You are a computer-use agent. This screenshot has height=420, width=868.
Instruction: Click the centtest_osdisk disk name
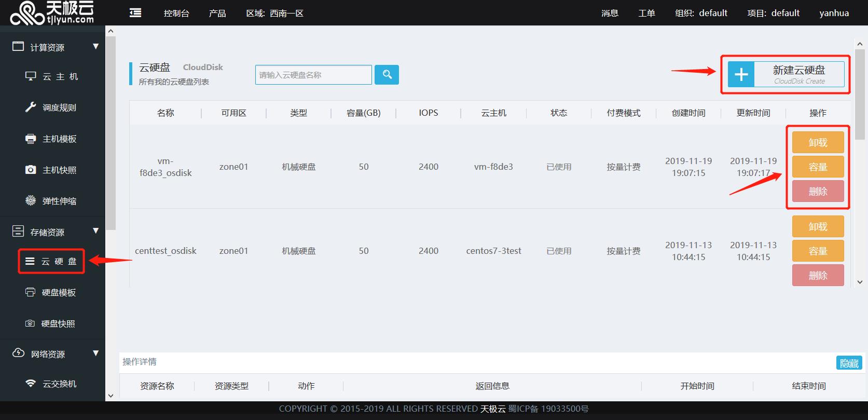[x=166, y=251]
